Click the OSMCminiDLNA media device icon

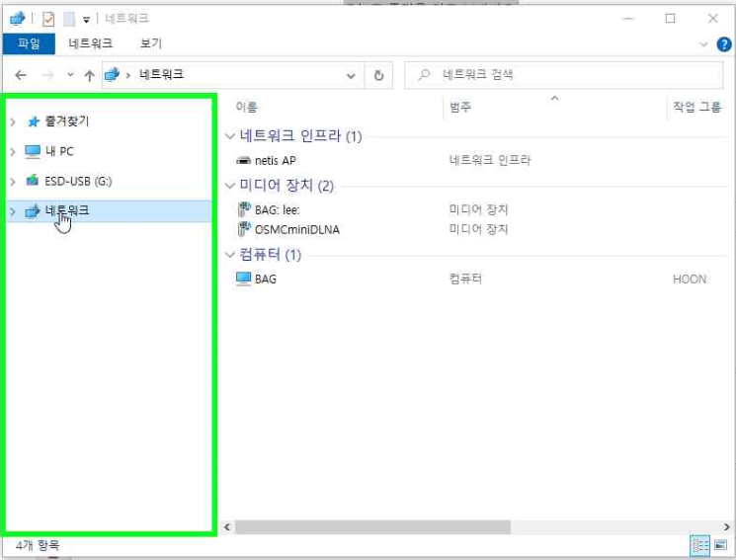244,229
